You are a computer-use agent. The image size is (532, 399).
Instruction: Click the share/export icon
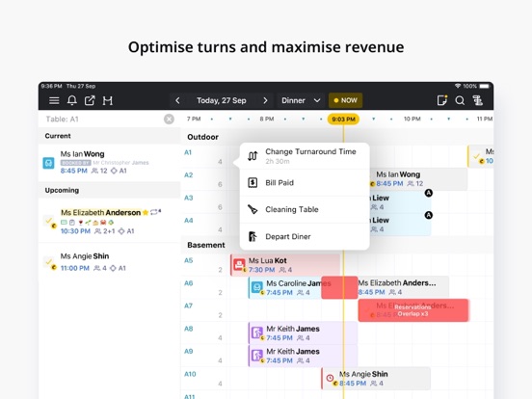click(90, 100)
